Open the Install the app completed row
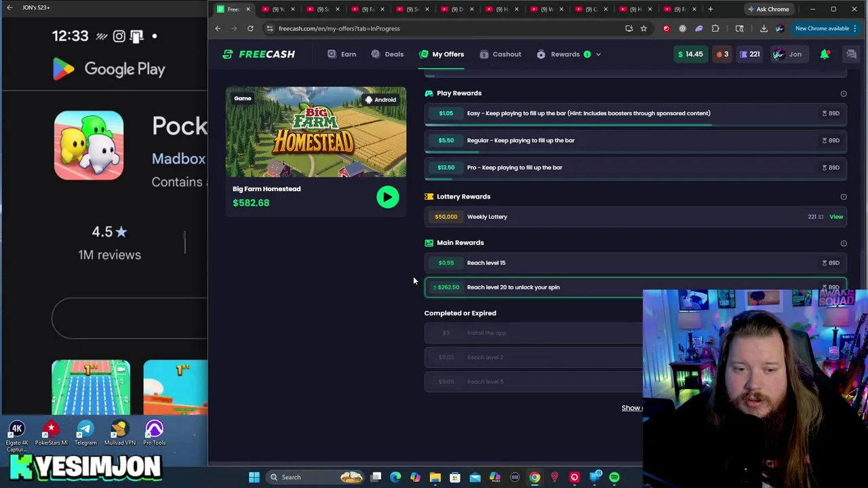The image size is (868, 488). [x=533, y=333]
